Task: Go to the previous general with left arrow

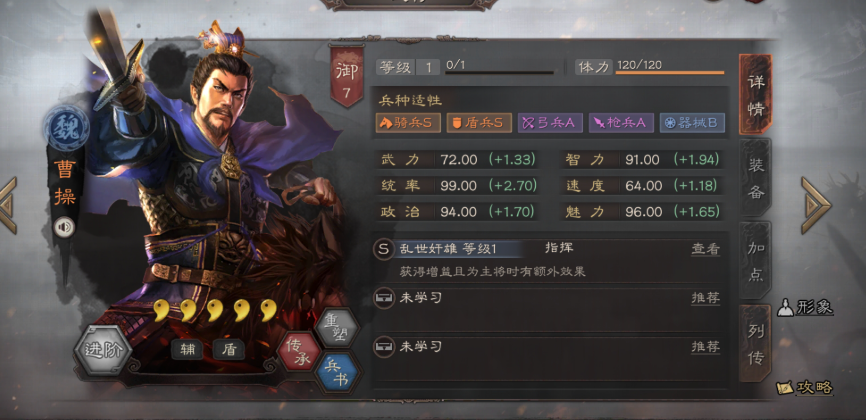Action: click(x=8, y=204)
